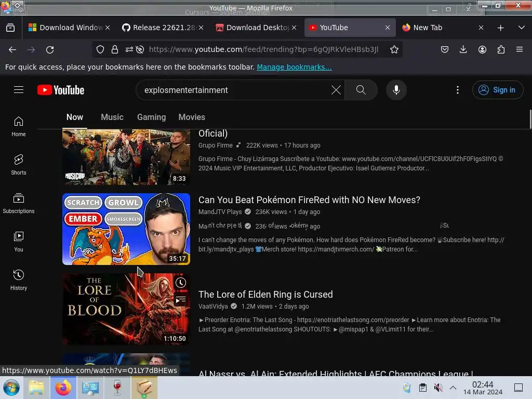Visit the VaatiVidya channel link

coord(213,307)
